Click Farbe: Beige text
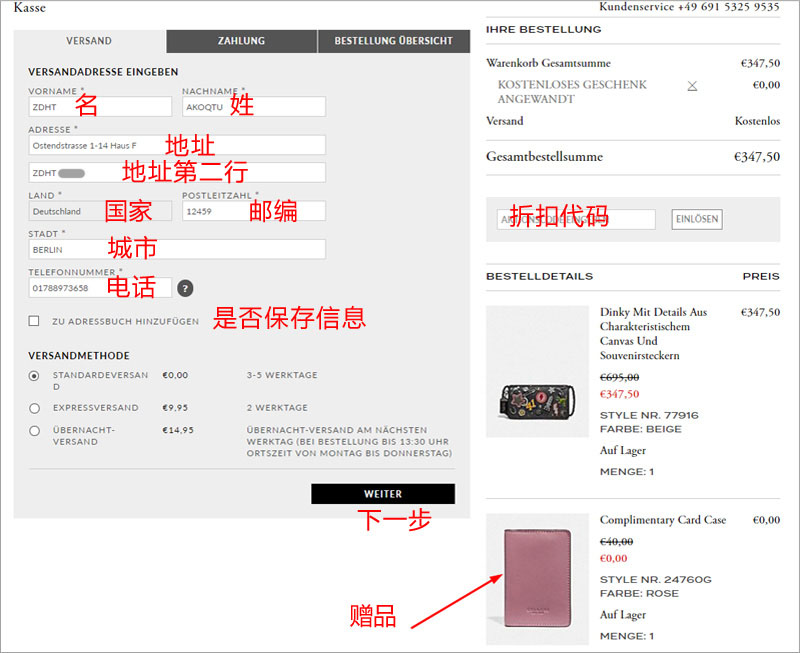The image size is (800, 653). [x=641, y=429]
